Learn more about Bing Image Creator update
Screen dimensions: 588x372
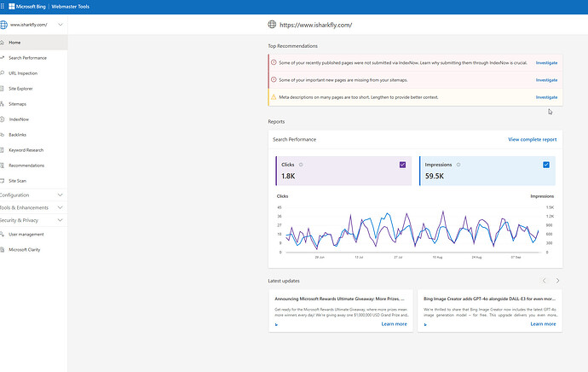(x=543, y=324)
